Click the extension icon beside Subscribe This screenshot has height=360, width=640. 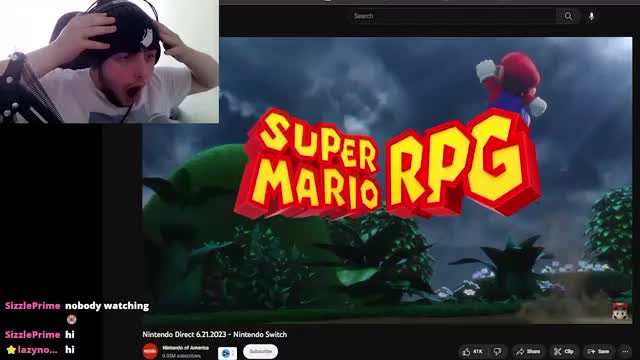(x=227, y=353)
